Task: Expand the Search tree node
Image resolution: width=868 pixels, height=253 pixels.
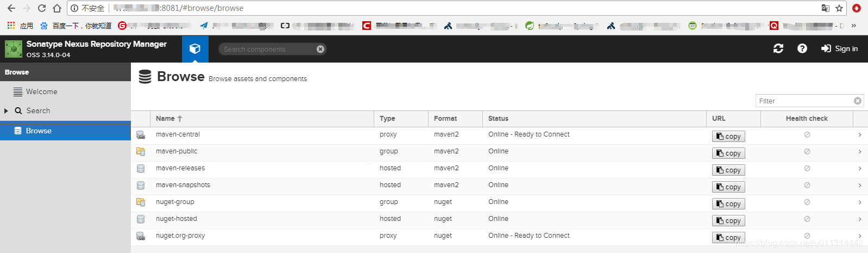Action: pyautogui.click(x=6, y=110)
